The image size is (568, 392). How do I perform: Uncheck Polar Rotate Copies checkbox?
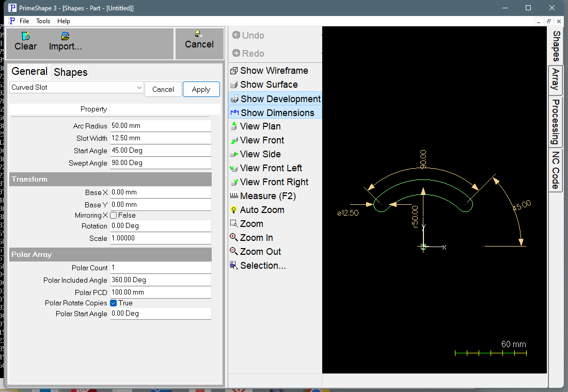pos(114,303)
